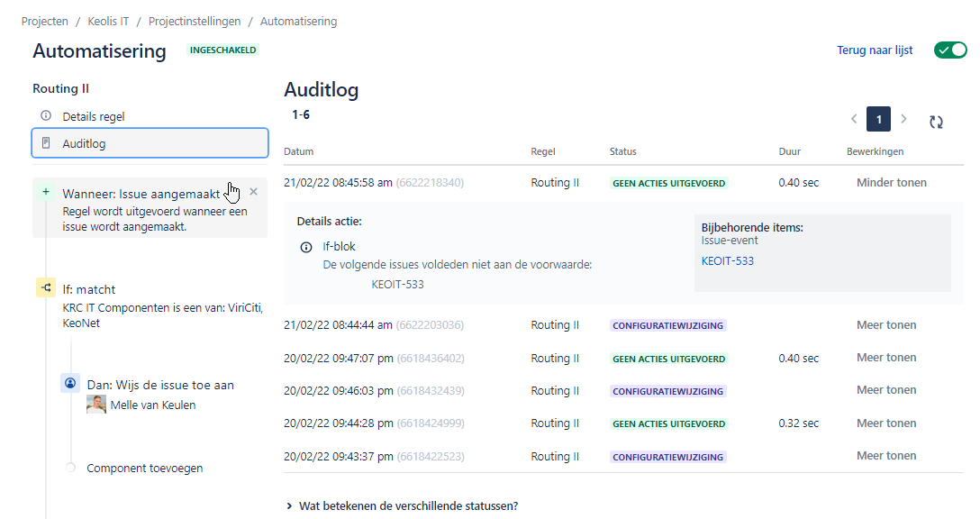
Task: Open Auditlog section in sidebar
Action: pos(150,143)
